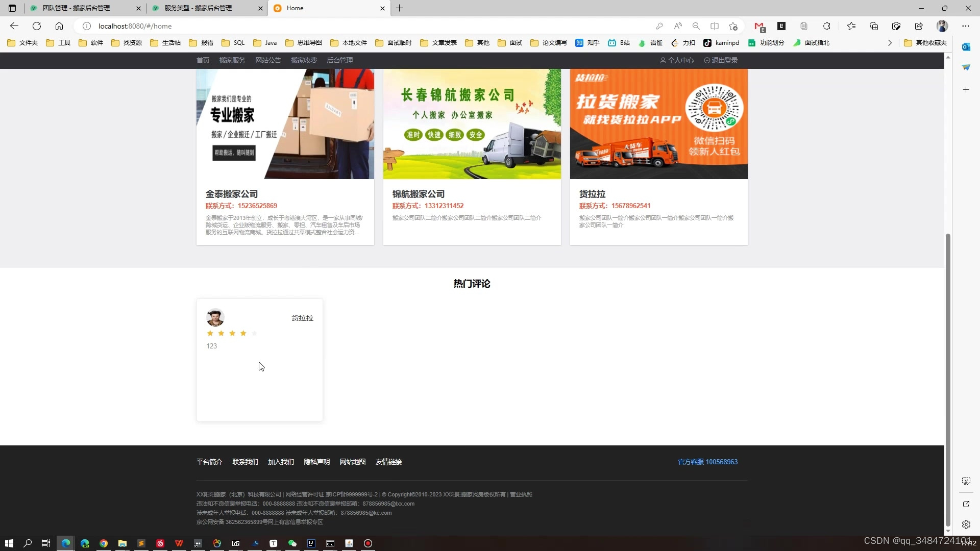Add a sidebar app with plus icon
The width and height of the screenshot is (980, 551).
pyautogui.click(x=966, y=90)
